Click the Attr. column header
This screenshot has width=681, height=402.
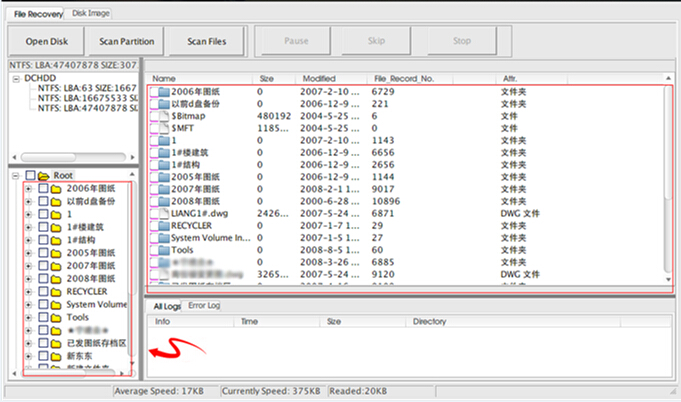532,79
